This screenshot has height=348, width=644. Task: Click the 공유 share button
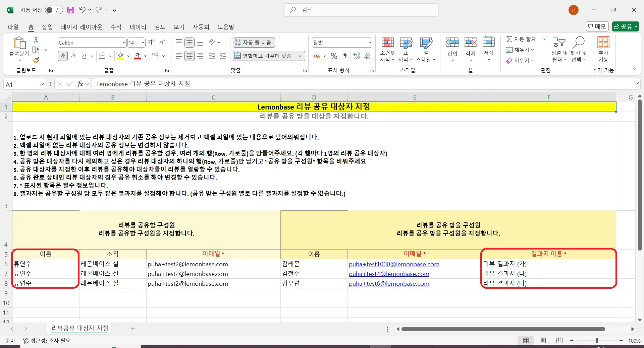click(x=625, y=26)
